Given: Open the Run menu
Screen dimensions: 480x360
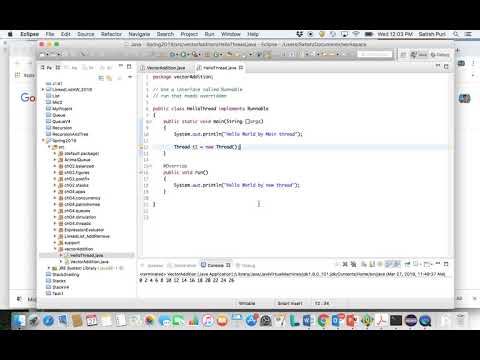Looking at the screenshot, I should pos(209,34).
